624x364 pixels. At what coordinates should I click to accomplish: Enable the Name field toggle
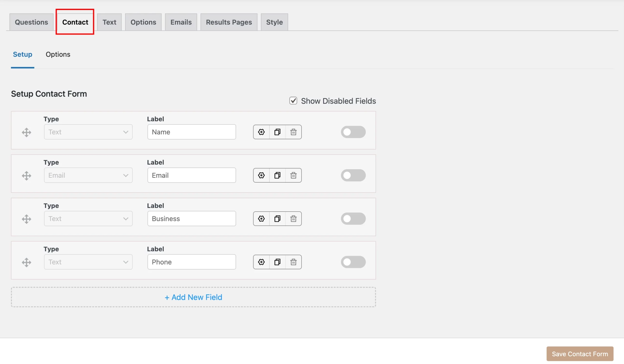353,132
